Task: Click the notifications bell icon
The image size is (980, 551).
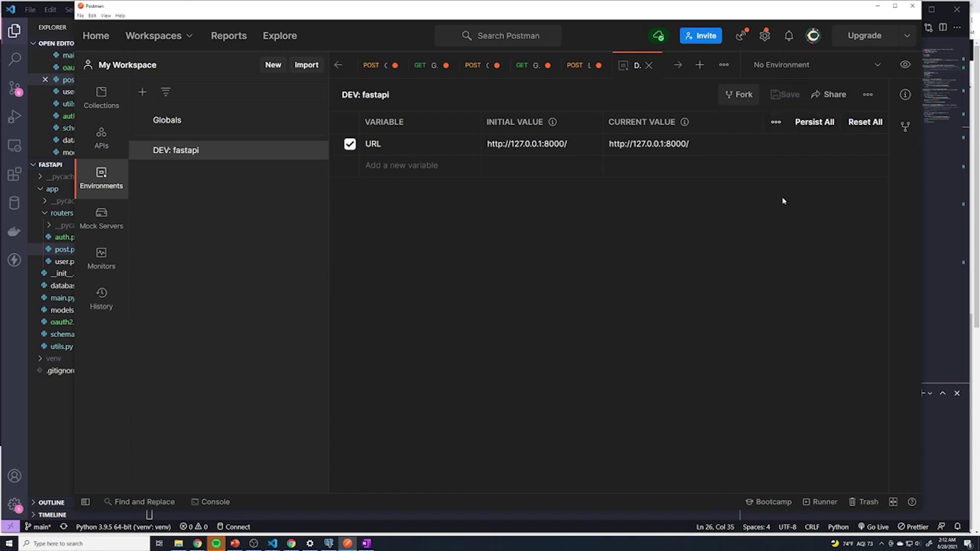Action: click(x=789, y=36)
